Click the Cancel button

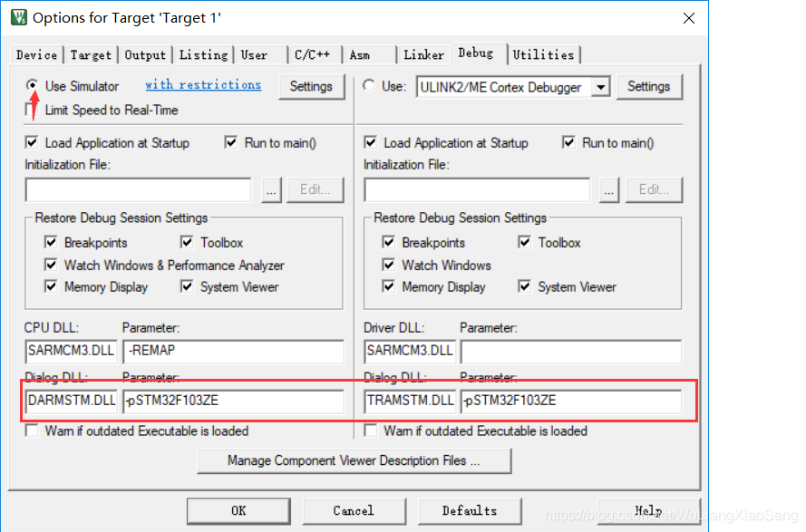click(x=354, y=511)
